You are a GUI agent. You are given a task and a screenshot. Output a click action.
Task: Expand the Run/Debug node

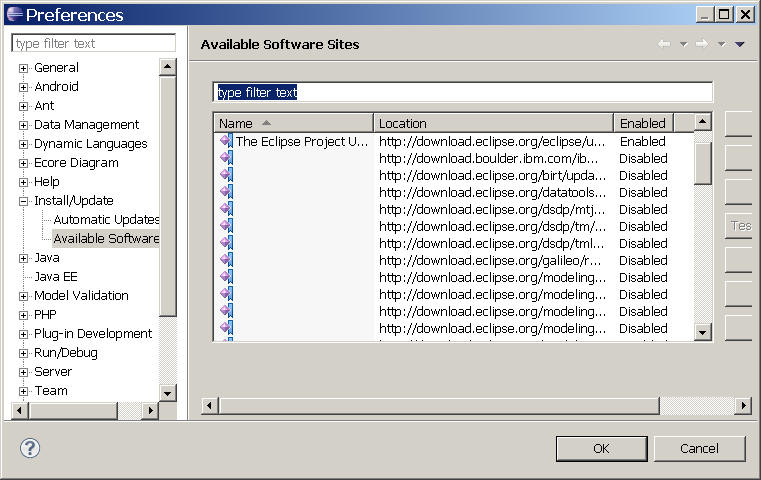pyautogui.click(x=23, y=353)
